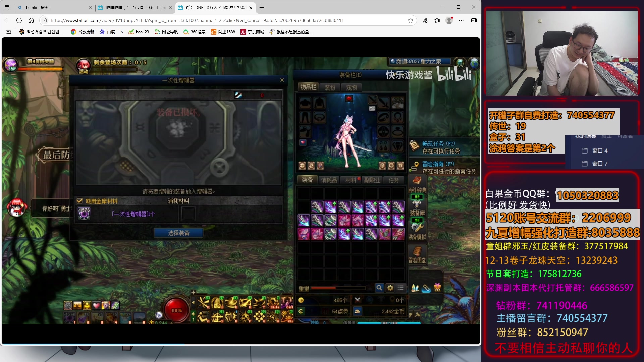The image size is (644, 362).
Task: Click the red HP orb
Action: tap(177, 310)
